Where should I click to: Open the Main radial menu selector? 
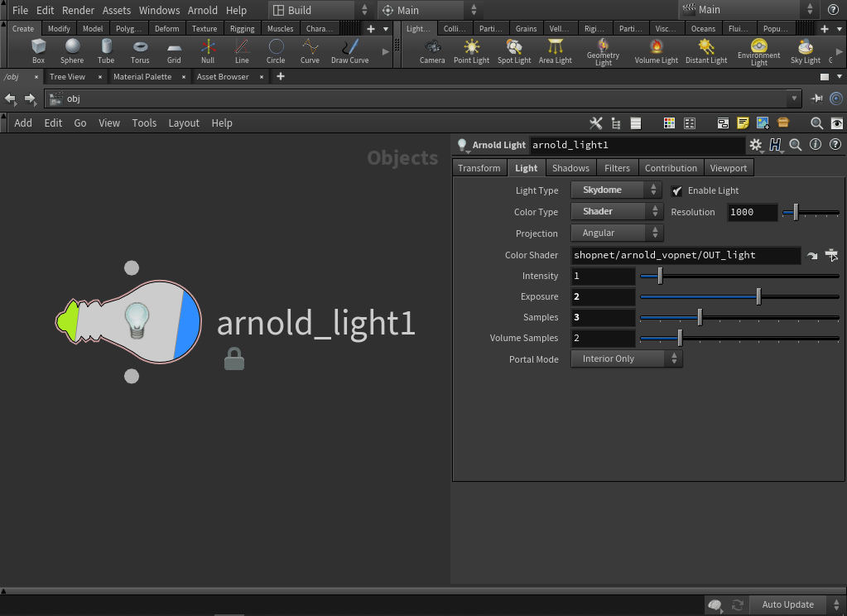click(429, 10)
